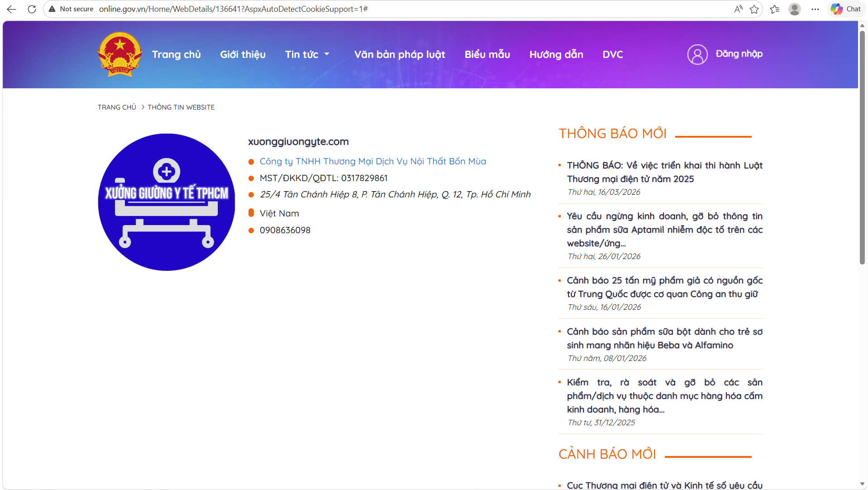Open the browser profile avatar

point(795,9)
